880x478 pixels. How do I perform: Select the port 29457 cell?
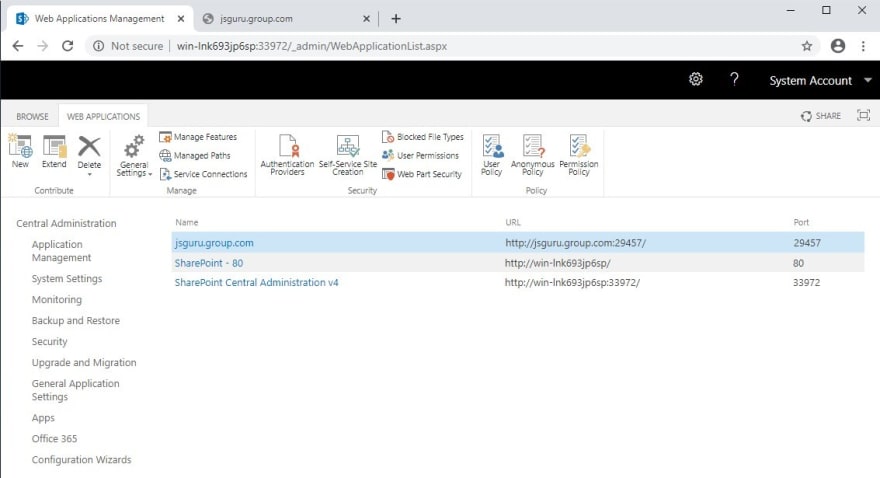click(x=807, y=243)
